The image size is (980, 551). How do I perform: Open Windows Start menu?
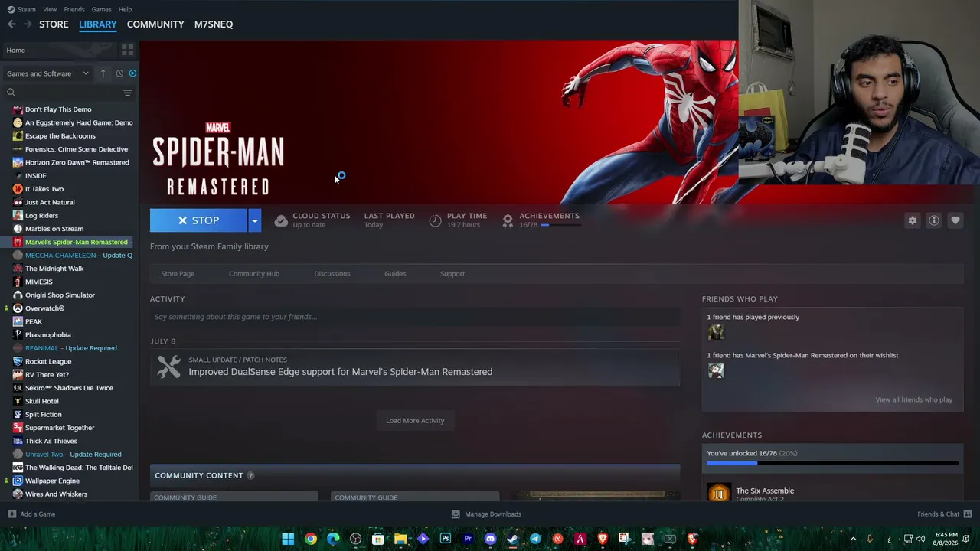(x=288, y=539)
